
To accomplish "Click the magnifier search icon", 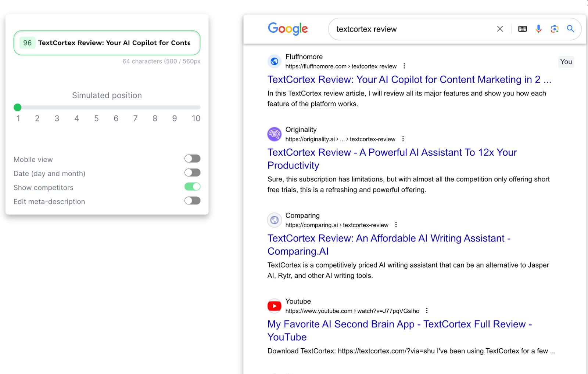I will tap(570, 29).
